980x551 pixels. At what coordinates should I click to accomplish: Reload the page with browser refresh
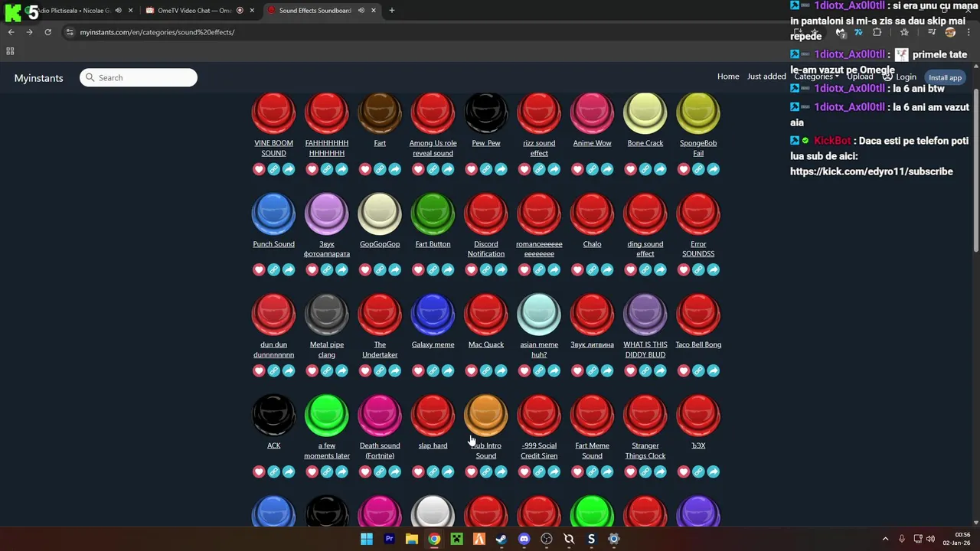point(47,32)
